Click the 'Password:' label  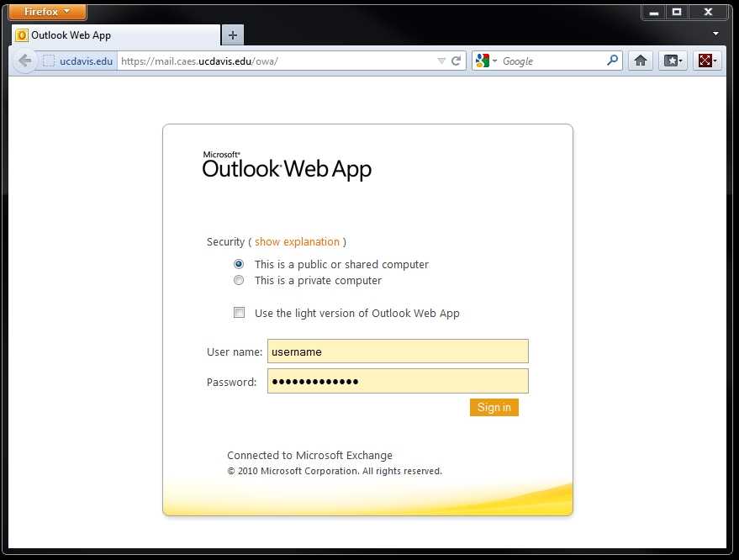point(231,383)
